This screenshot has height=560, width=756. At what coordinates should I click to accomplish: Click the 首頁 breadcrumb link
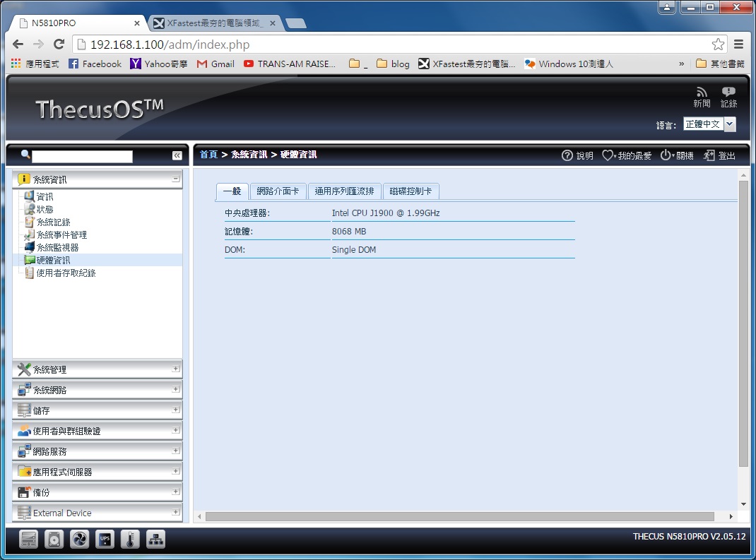pos(208,154)
